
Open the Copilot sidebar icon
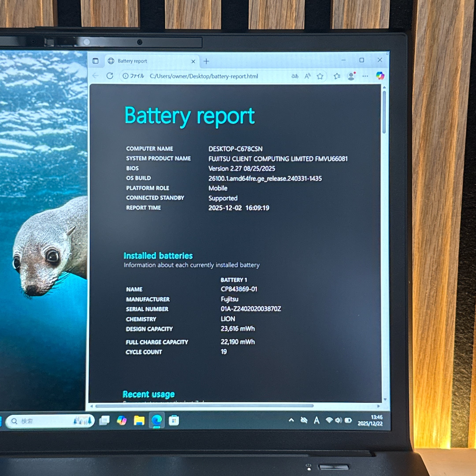[380, 75]
